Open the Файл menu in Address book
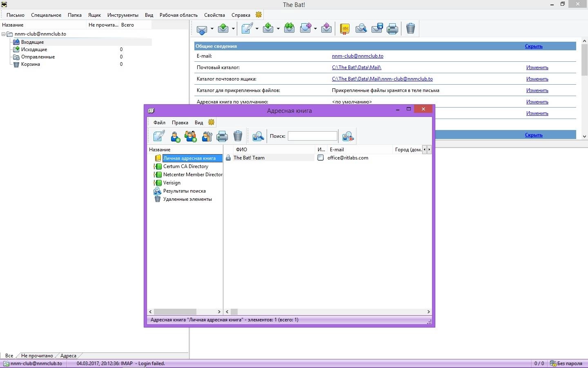 tap(159, 123)
